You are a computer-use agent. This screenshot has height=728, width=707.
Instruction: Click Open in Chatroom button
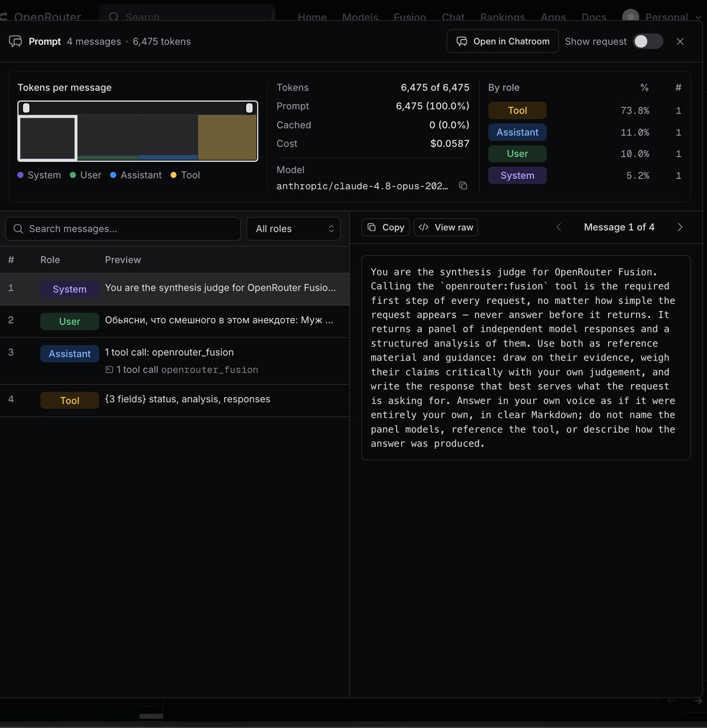tap(502, 41)
